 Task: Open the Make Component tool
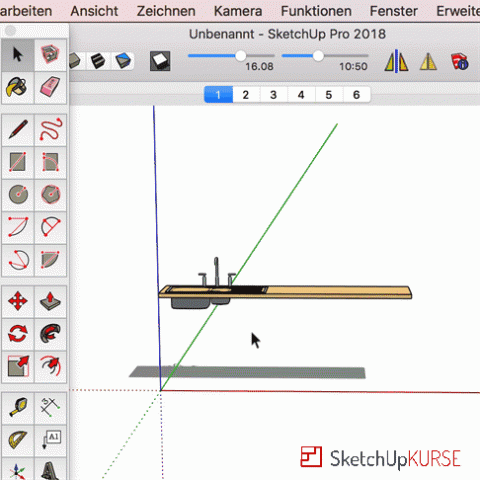point(50,55)
